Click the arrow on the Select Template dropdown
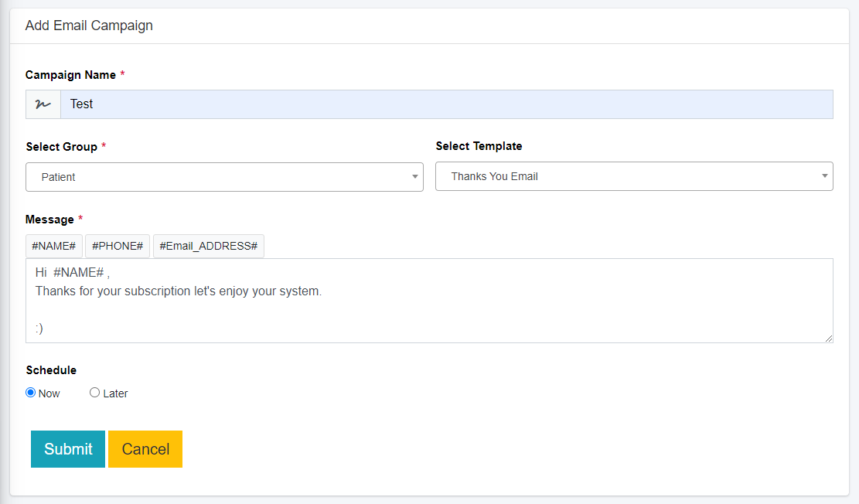 coord(825,176)
